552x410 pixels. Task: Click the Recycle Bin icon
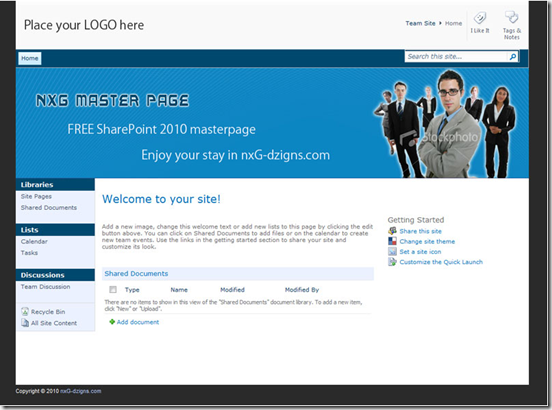pyautogui.click(x=25, y=311)
